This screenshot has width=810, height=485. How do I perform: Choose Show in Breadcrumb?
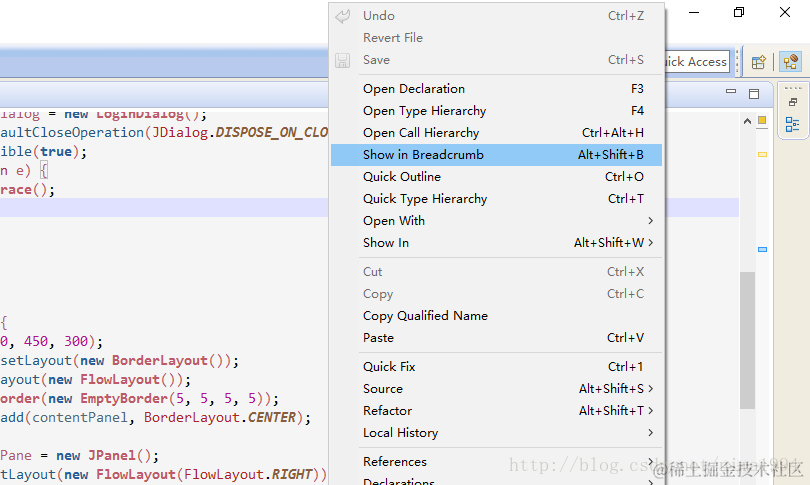[x=496, y=155]
